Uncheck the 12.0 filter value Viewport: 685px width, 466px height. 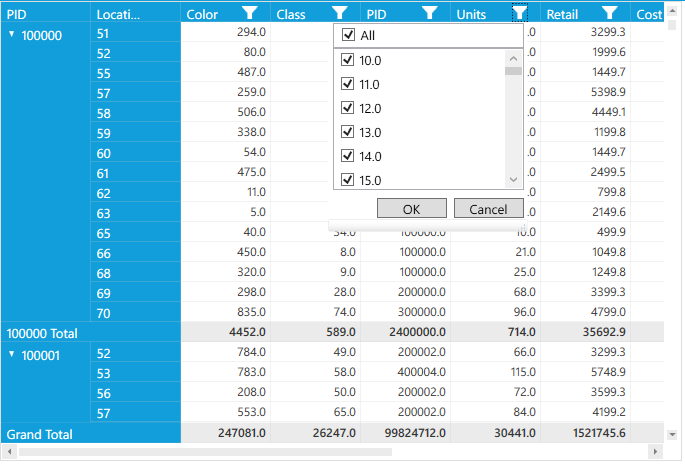pos(348,108)
